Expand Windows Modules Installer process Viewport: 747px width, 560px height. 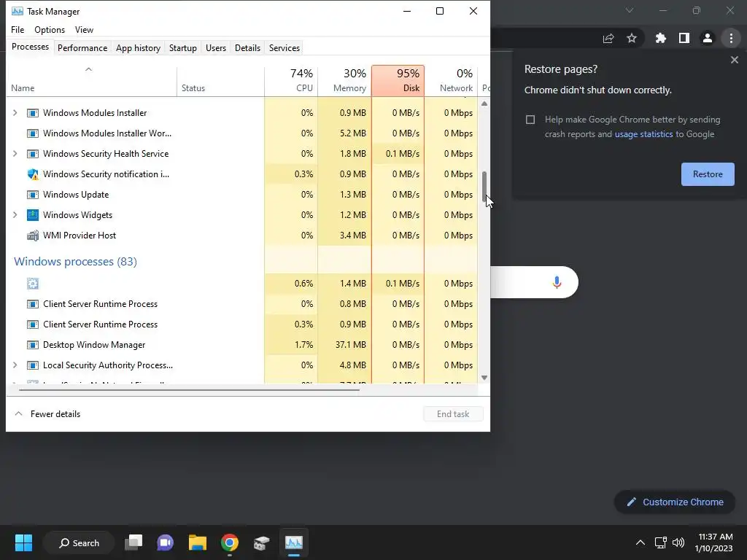pyautogui.click(x=15, y=113)
